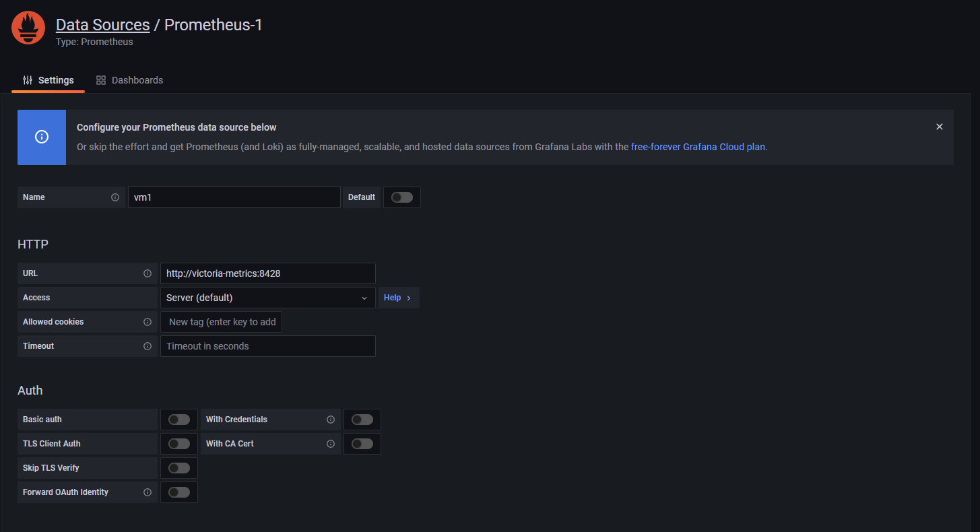Select the Settings tab

[48, 80]
